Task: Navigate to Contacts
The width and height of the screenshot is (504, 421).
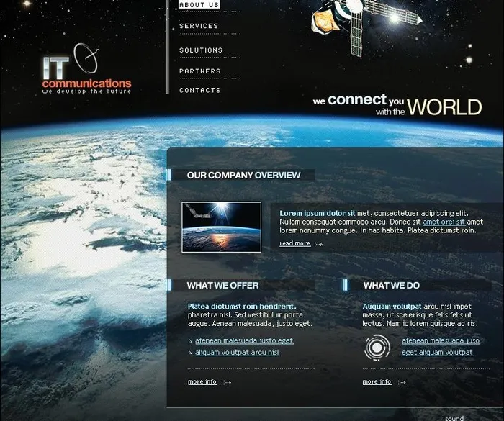Action: 200,90
